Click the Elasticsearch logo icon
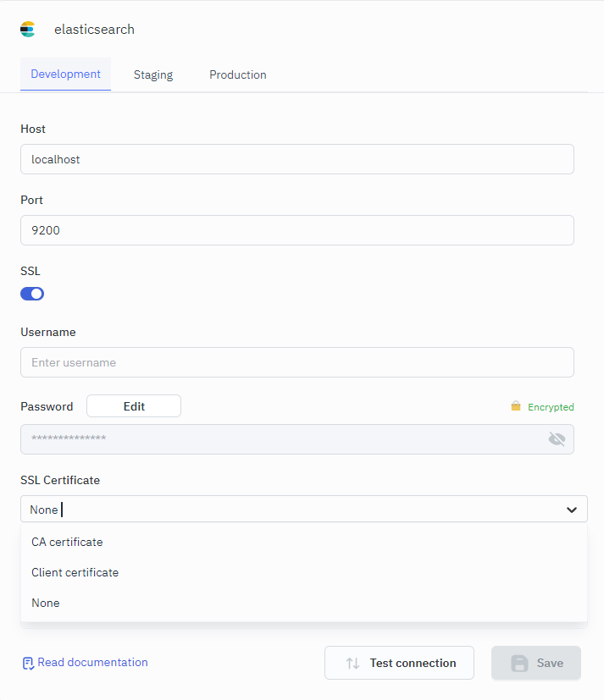Image resolution: width=604 pixels, height=700 pixels. tap(28, 30)
